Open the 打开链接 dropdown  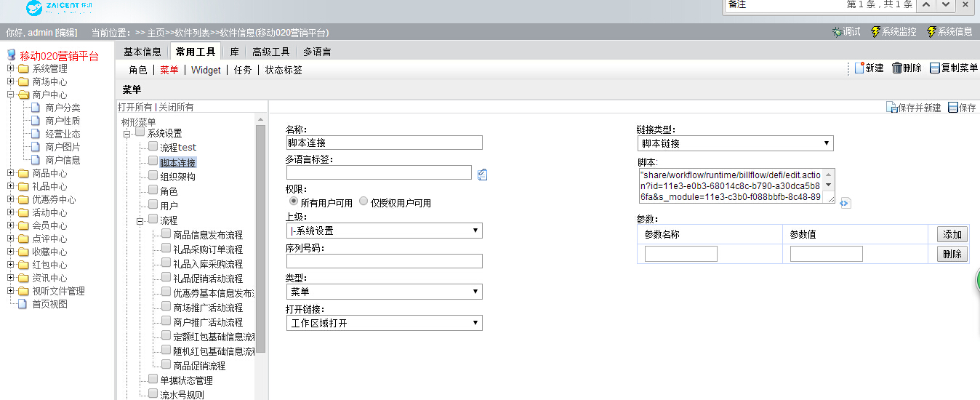point(384,323)
